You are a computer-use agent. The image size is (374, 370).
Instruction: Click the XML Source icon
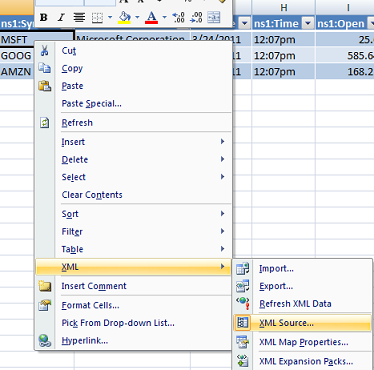click(242, 323)
